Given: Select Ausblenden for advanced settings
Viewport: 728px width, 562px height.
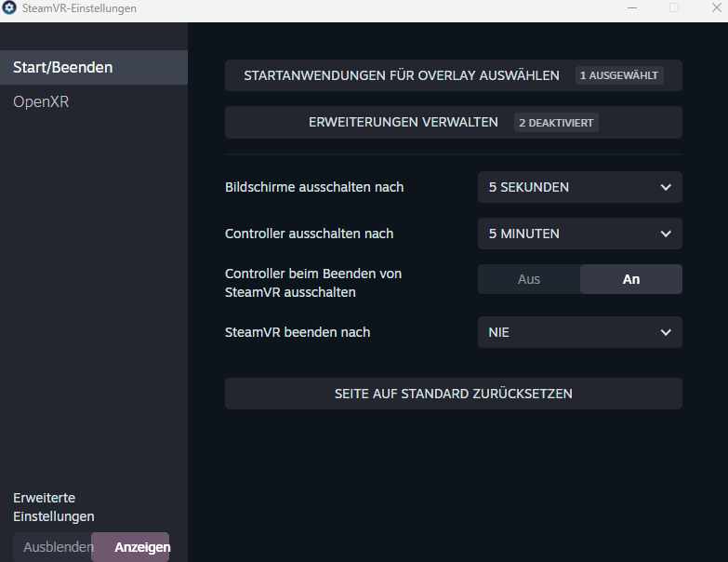Looking at the screenshot, I should [x=52, y=547].
